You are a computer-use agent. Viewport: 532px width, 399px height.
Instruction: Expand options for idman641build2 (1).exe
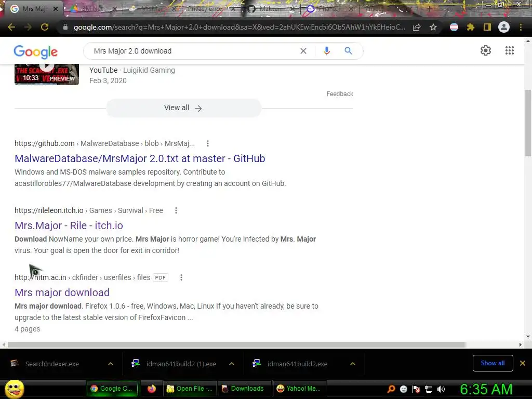[232, 364]
